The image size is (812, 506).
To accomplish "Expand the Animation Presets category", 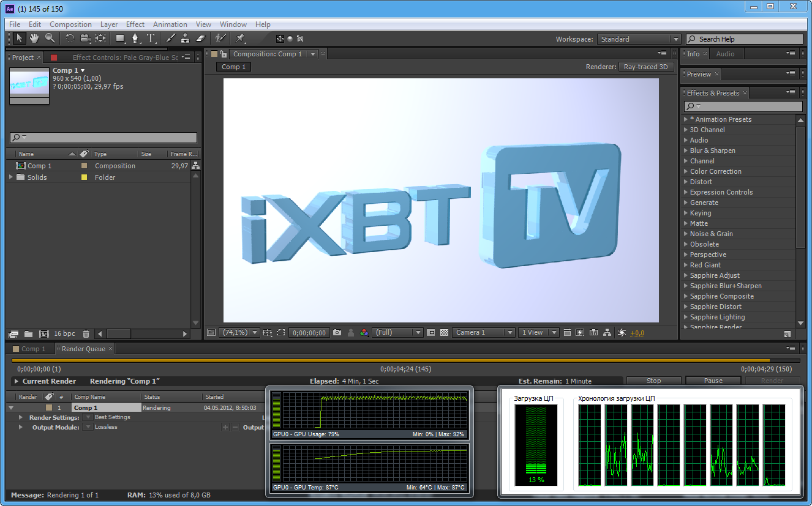I will (x=686, y=119).
